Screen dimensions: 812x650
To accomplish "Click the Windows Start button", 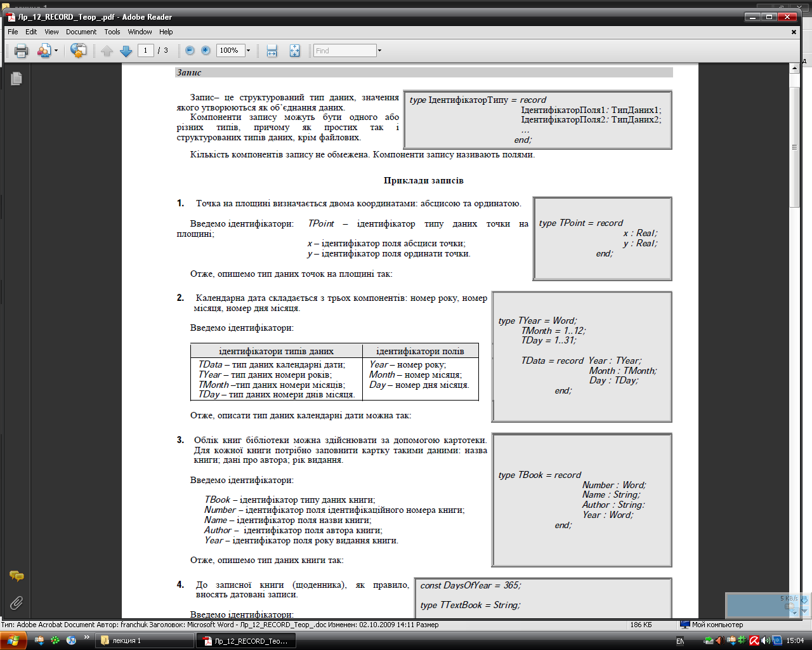I will coord(13,640).
